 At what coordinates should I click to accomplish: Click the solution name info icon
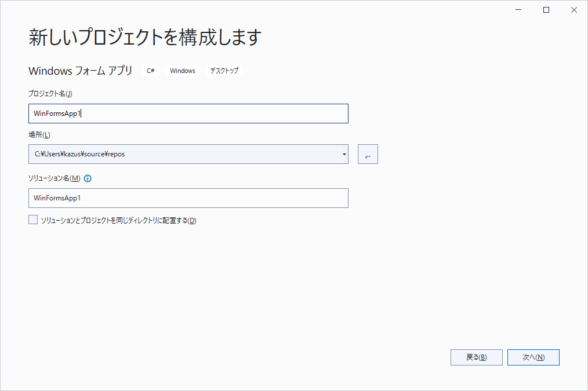click(88, 178)
